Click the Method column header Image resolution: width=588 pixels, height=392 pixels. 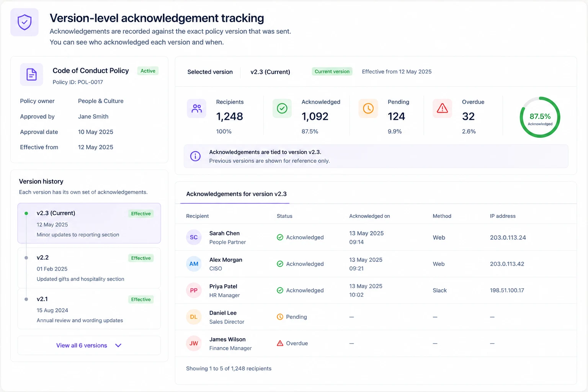(x=442, y=216)
